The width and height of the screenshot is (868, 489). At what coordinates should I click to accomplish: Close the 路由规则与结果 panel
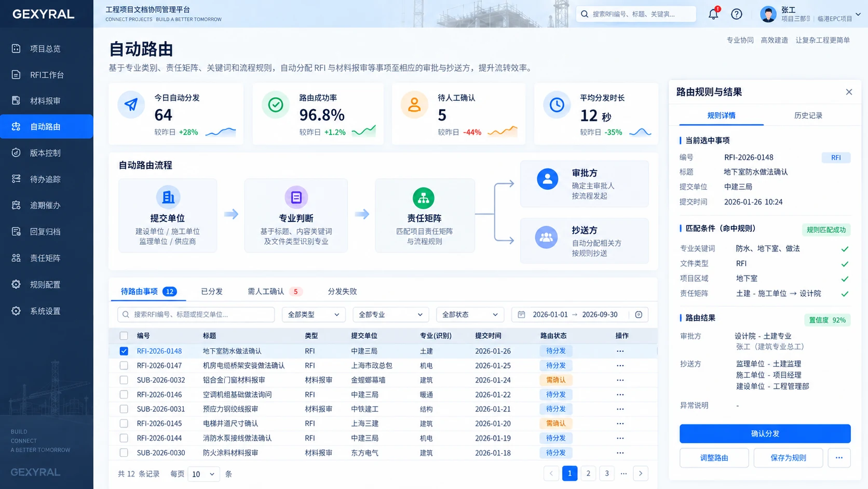tap(849, 92)
